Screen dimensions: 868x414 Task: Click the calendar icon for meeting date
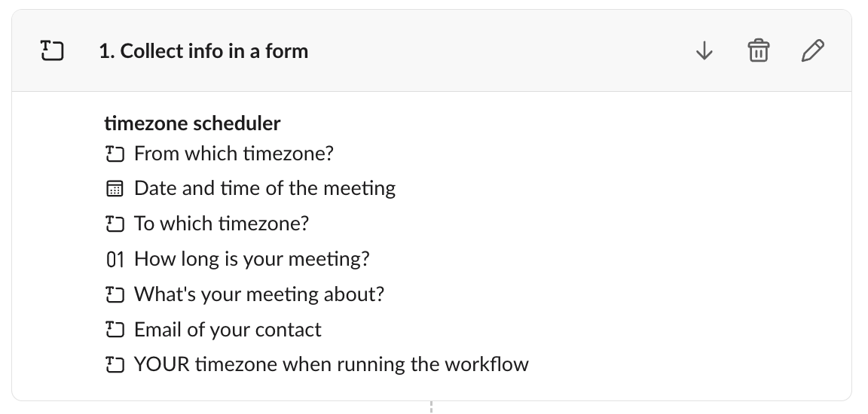pyautogui.click(x=115, y=188)
